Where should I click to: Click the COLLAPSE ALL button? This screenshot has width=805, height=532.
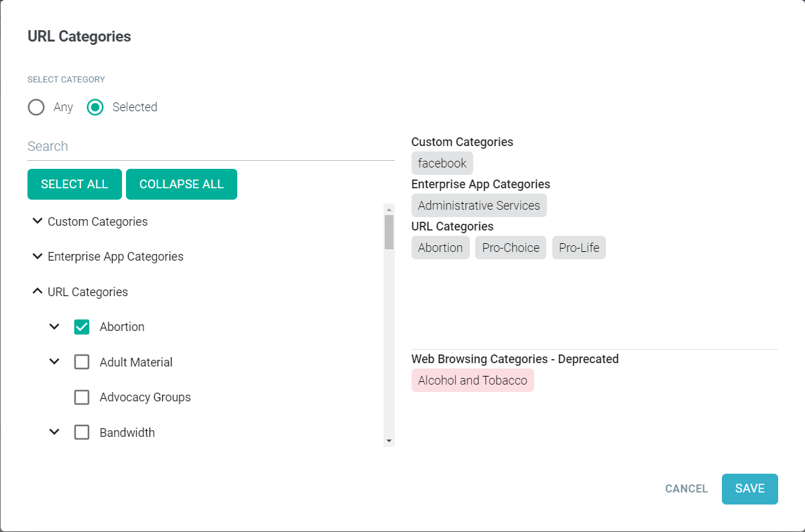181,184
